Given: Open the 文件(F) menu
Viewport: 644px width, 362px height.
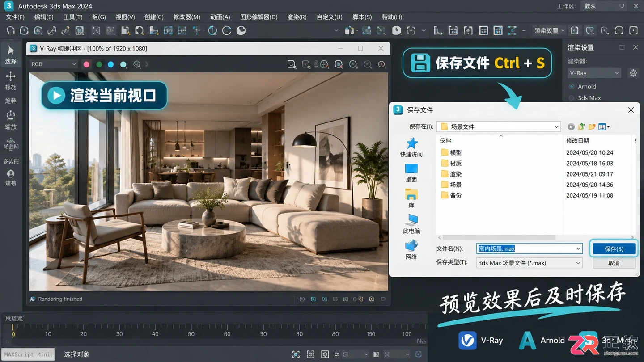Looking at the screenshot, I should pyautogui.click(x=15, y=17).
